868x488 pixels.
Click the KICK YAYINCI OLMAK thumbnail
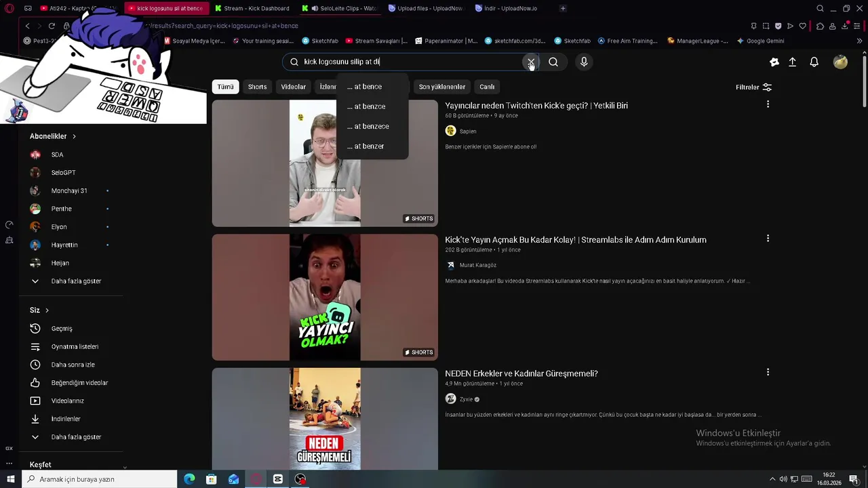tap(325, 297)
